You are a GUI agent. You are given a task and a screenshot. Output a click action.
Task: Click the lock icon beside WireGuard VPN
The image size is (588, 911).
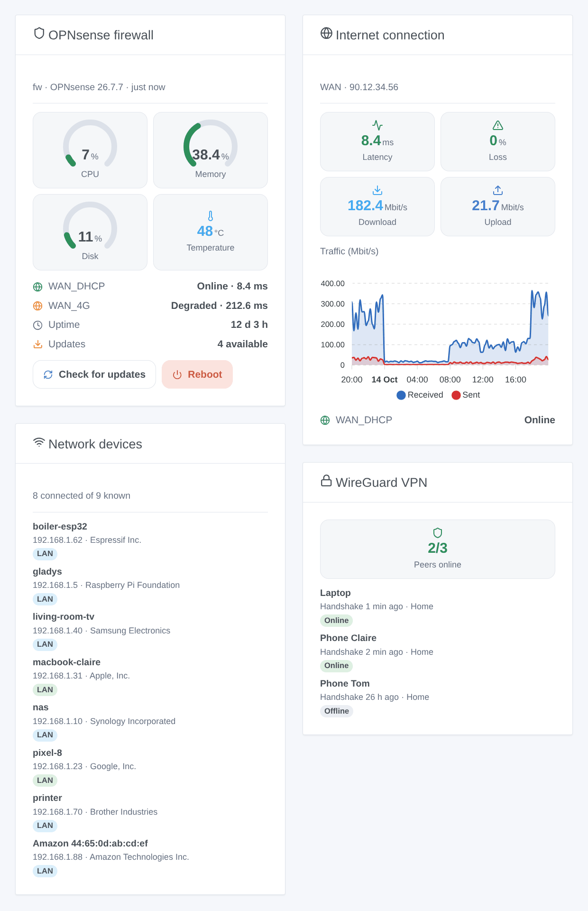[x=326, y=481]
